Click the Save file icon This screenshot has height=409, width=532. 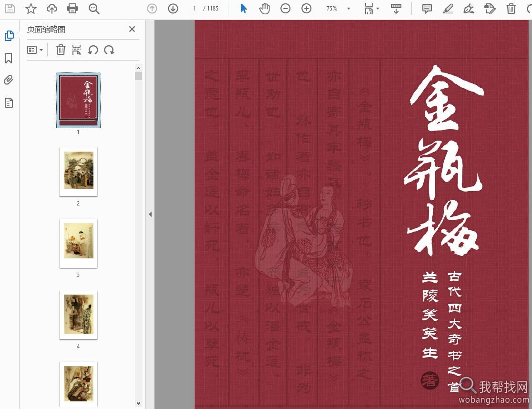click(x=10, y=9)
